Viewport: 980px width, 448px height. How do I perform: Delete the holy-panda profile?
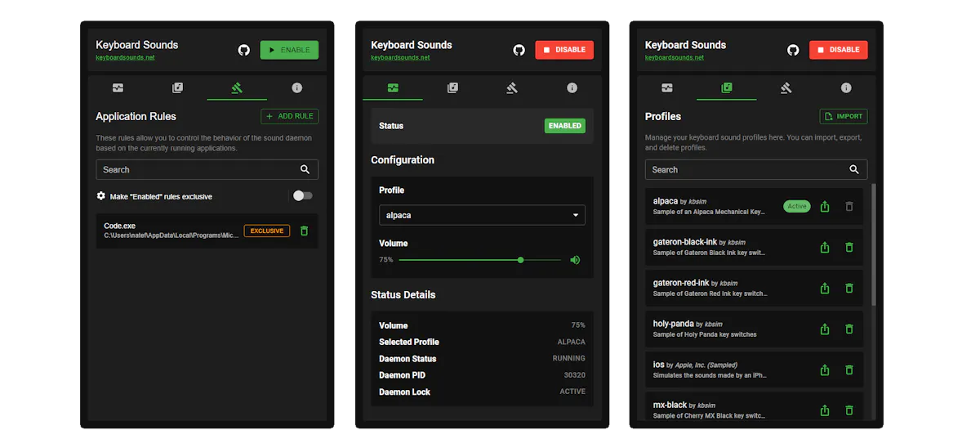click(x=849, y=329)
